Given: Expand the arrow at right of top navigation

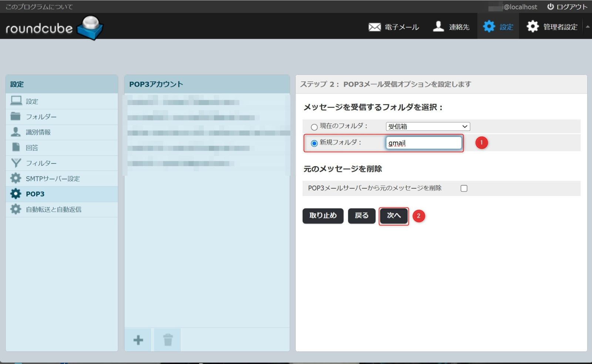Looking at the screenshot, I should [x=587, y=27].
